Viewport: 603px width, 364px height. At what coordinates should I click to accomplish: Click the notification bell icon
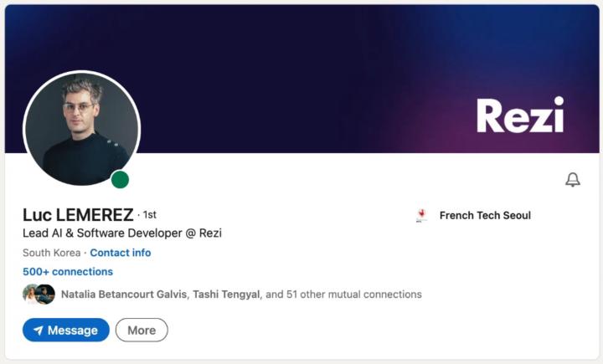[573, 179]
